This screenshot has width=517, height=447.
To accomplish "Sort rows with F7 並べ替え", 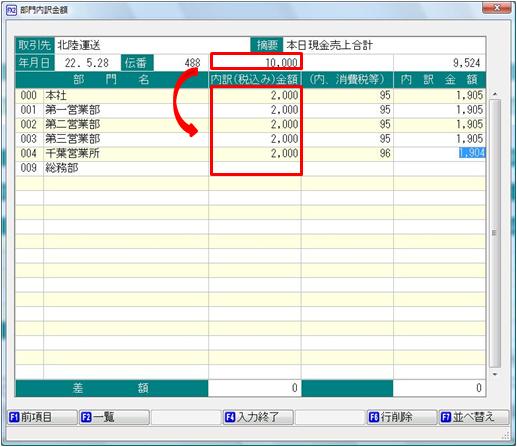I will (x=474, y=417).
